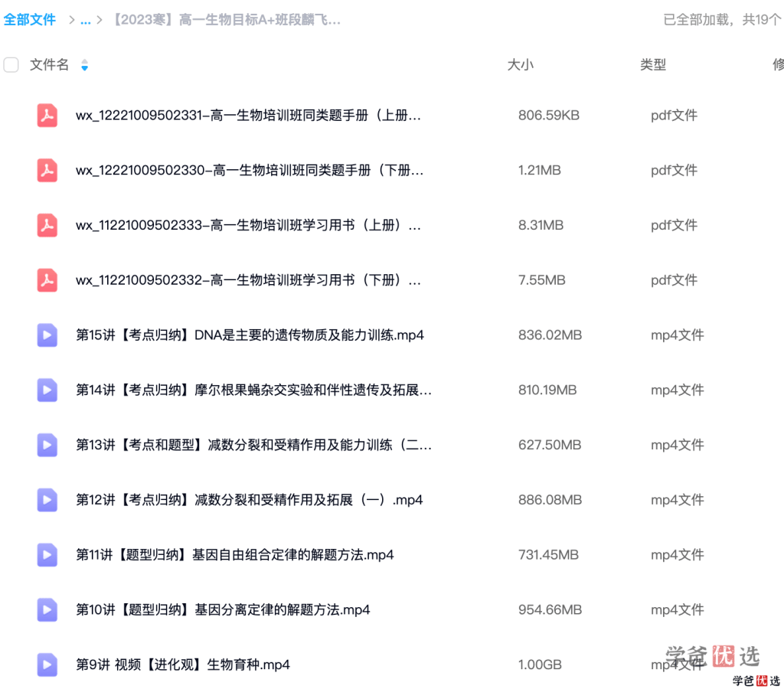Sort by file name using the arrow icon

click(x=84, y=65)
